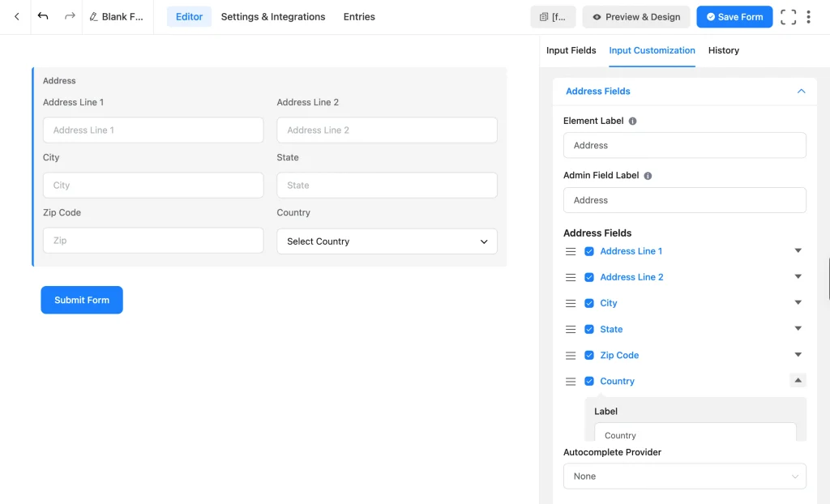Image resolution: width=830 pixels, height=504 pixels.
Task: Copy the form shortcode
Action: point(553,17)
